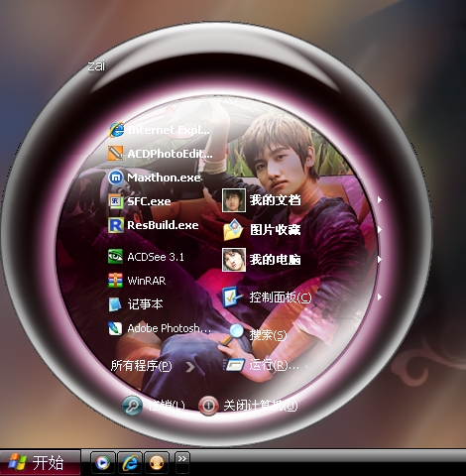Open 运行(R)... run dialog
Image resolution: width=466 pixels, height=476 pixels.
tap(261, 365)
